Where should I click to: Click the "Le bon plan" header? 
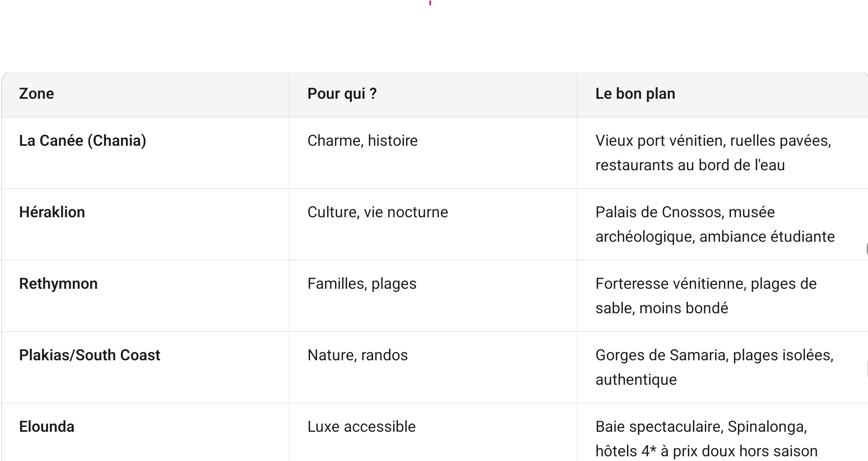[x=635, y=94]
